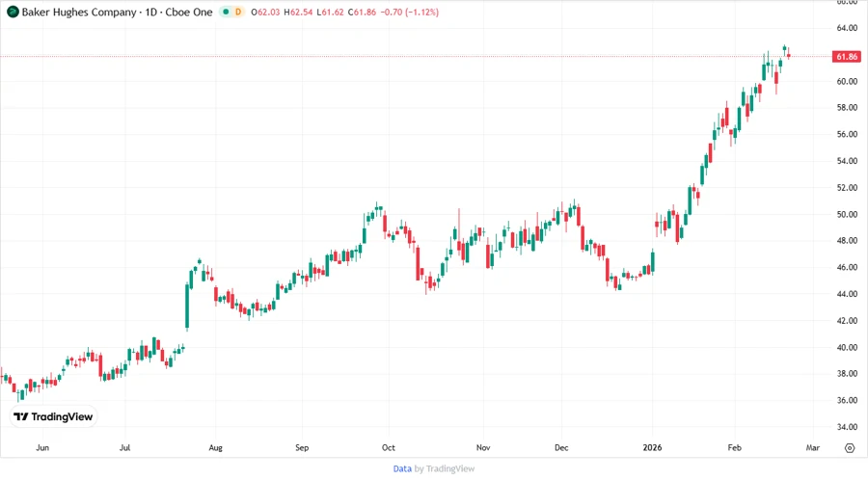Click the 42.00 price axis label

pyautogui.click(x=847, y=321)
